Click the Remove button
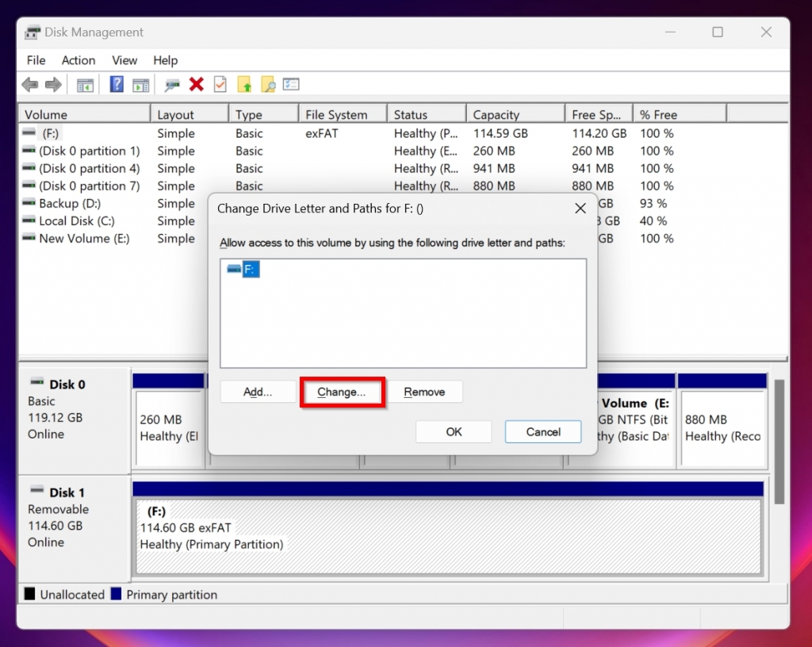 [x=426, y=391]
